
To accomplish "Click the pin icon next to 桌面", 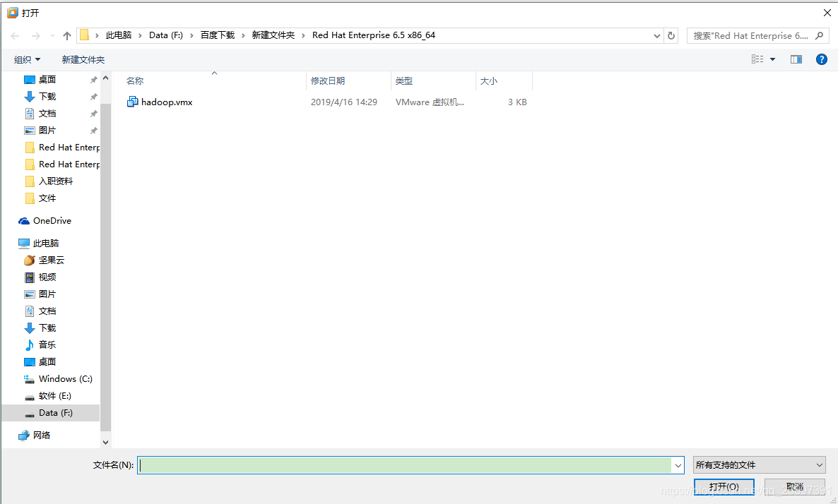I will pyautogui.click(x=93, y=80).
